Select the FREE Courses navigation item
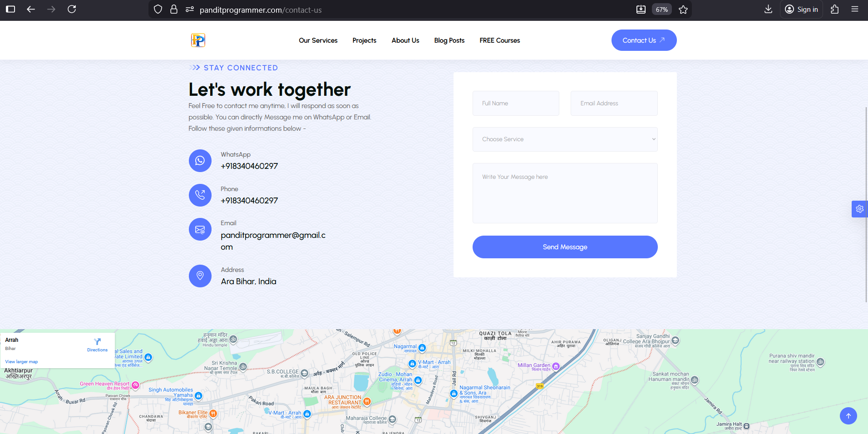Screen dimensions: 868x434 (x=499, y=40)
